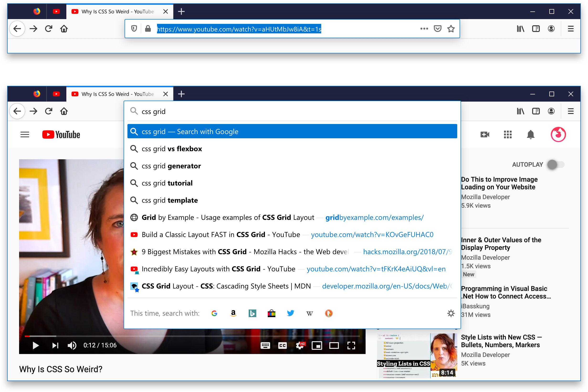Search this time with Google

[x=214, y=313]
